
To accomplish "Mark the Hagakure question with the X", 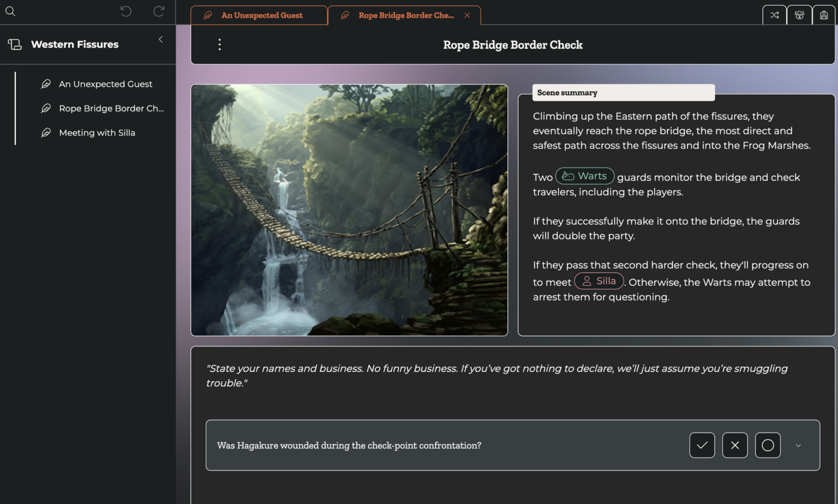I will 735,445.
